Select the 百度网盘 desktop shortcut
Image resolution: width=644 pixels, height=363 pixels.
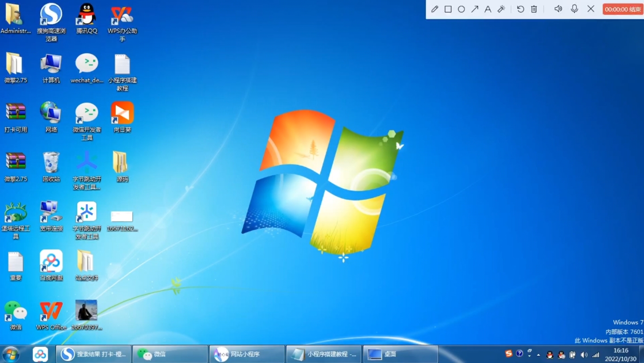[51, 266]
